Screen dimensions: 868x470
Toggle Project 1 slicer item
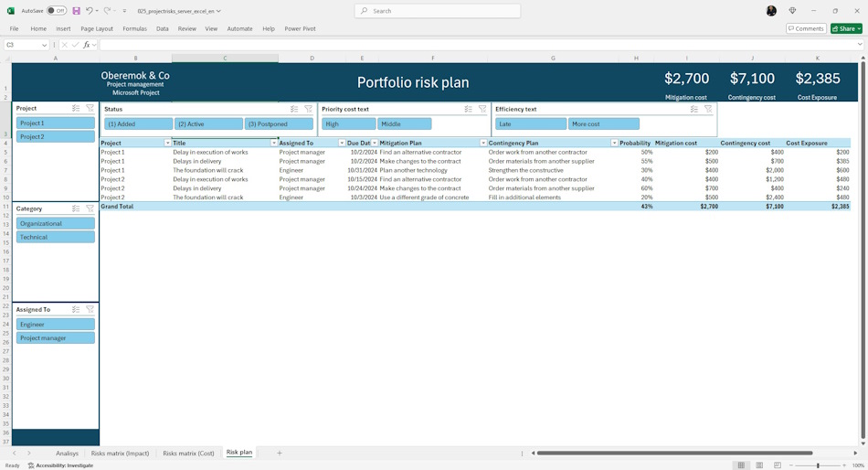(x=56, y=123)
